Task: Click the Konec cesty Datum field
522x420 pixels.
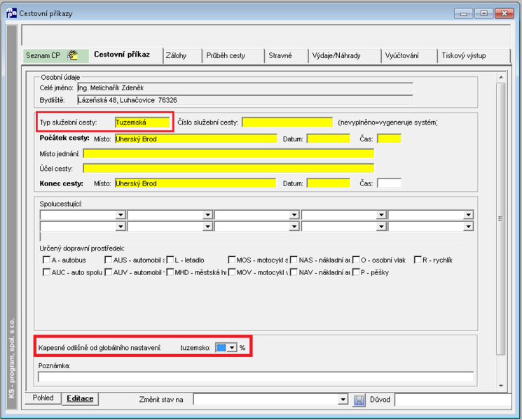Action: point(329,183)
